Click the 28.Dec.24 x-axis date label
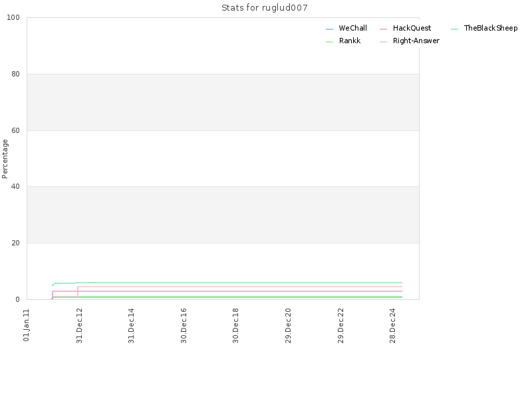This screenshot has width=532, height=399. (392, 326)
